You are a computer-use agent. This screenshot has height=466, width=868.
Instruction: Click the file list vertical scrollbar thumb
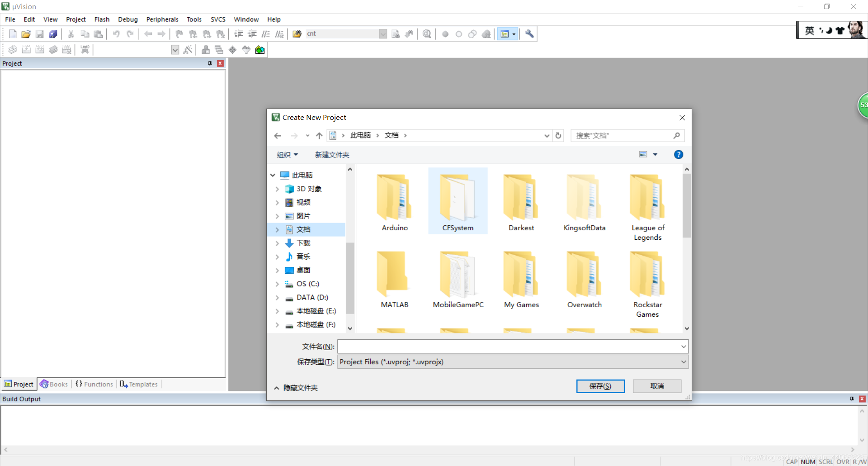point(687,205)
